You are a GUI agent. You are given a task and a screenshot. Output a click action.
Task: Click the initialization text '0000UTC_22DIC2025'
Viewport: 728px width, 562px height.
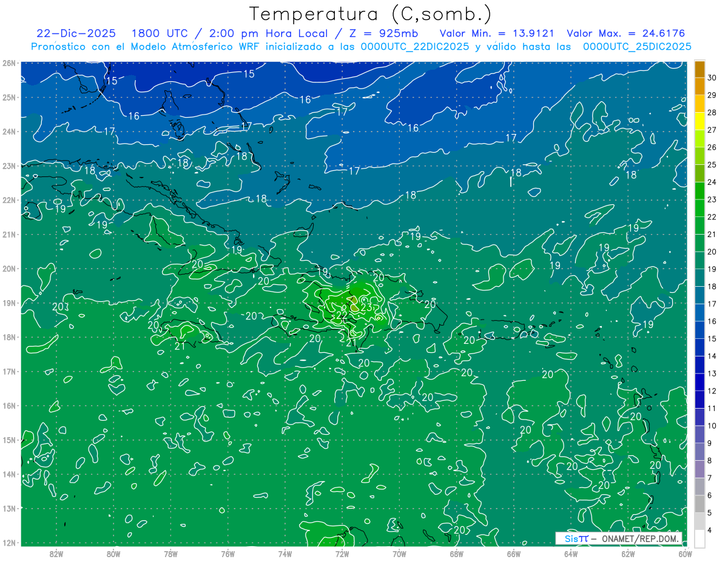(415, 47)
